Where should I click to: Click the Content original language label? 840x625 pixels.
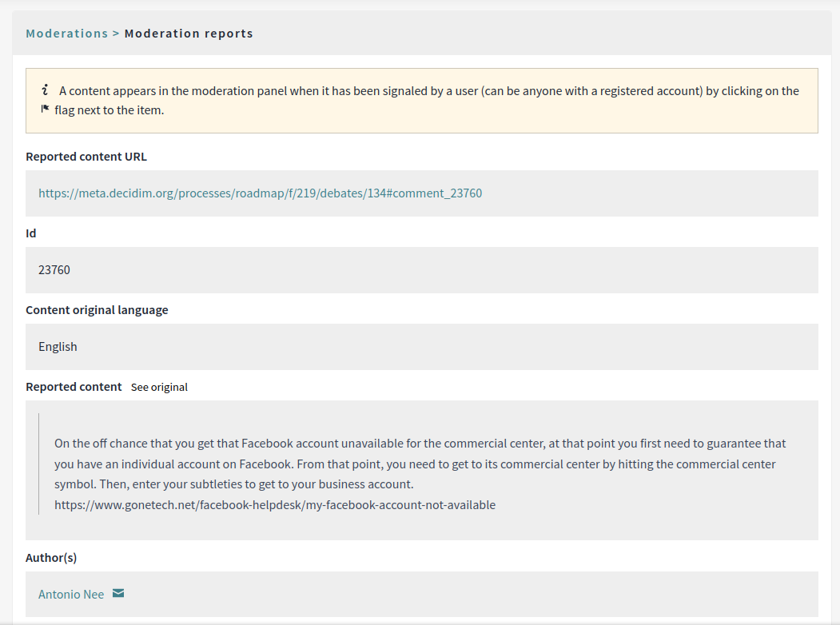pyautogui.click(x=97, y=310)
